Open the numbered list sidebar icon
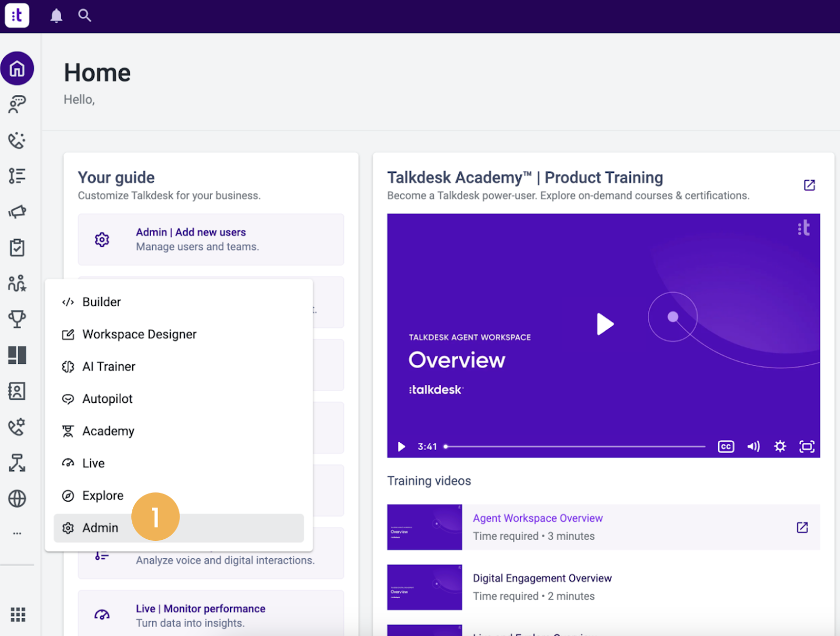840x636 pixels. pyautogui.click(x=17, y=176)
